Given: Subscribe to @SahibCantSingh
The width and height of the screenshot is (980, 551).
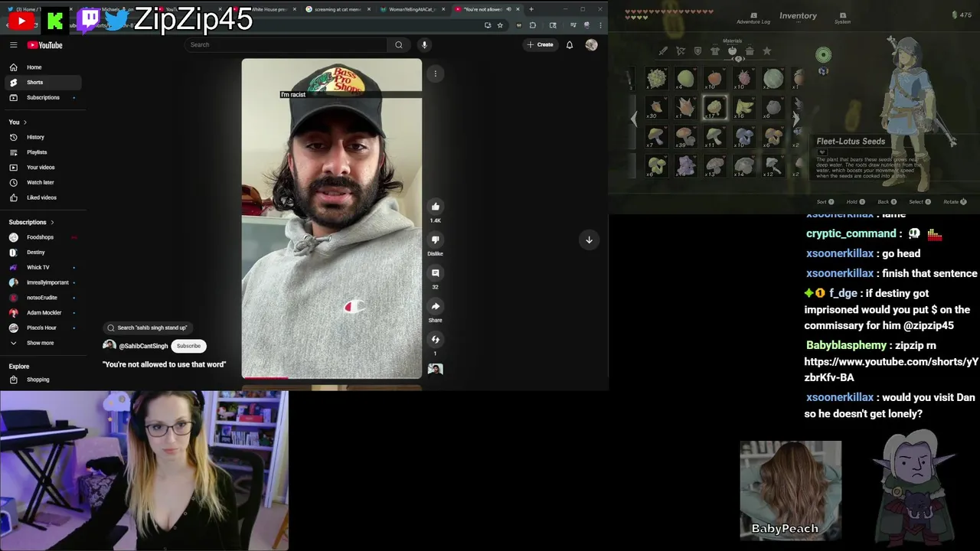Looking at the screenshot, I should (188, 346).
